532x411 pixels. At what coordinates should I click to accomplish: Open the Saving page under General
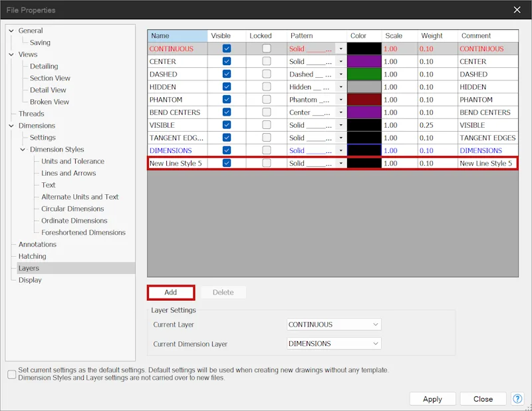(x=40, y=43)
